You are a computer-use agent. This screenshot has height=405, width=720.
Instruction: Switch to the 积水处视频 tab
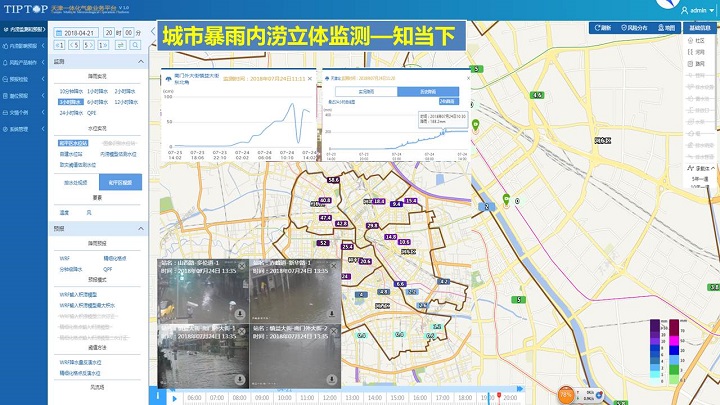pyautogui.click(x=74, y=183)
